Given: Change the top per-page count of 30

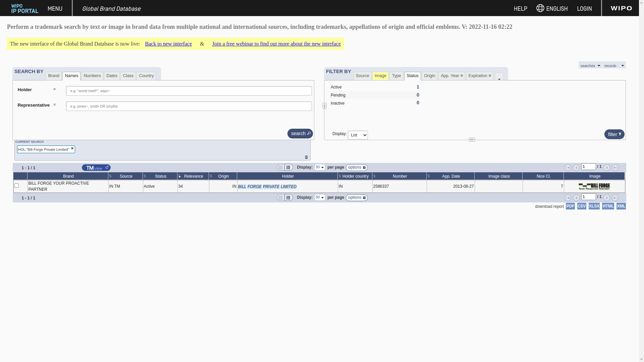Looking at the screenshot, I should coord(320,167).
